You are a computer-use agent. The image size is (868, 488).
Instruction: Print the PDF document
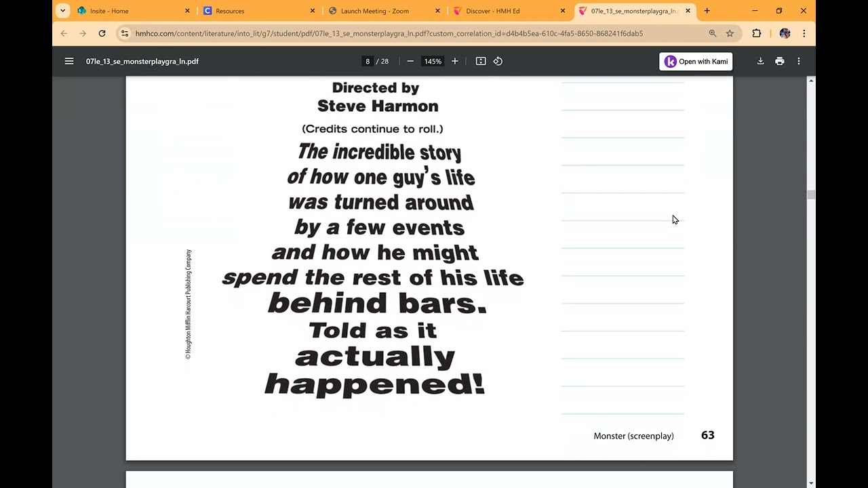coord(780,61)
